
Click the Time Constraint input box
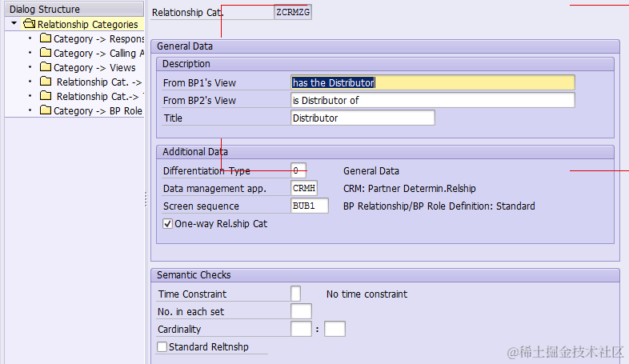(295, 294)
